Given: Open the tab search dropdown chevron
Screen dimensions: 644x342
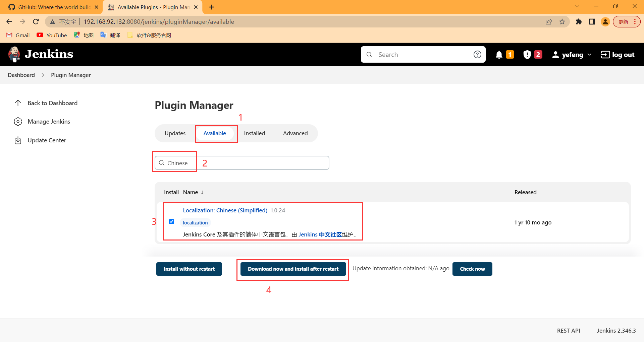Looking at the screenshot, I should click(577, 6).
